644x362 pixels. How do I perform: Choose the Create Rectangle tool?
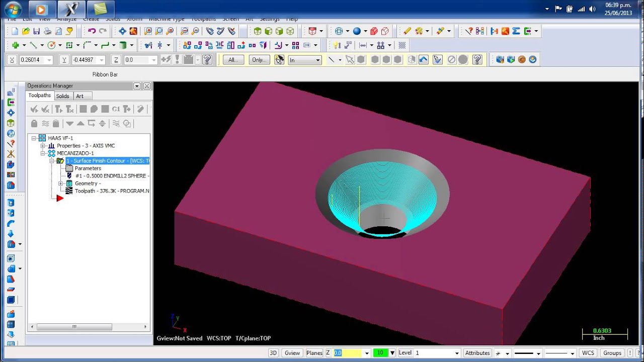coord(69,45)
